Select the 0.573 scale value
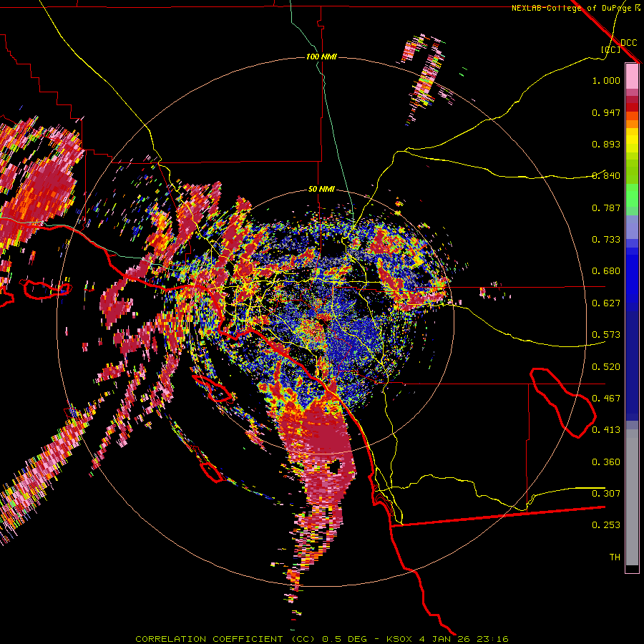Screen dimensions: 644x644 click(606, 335)
